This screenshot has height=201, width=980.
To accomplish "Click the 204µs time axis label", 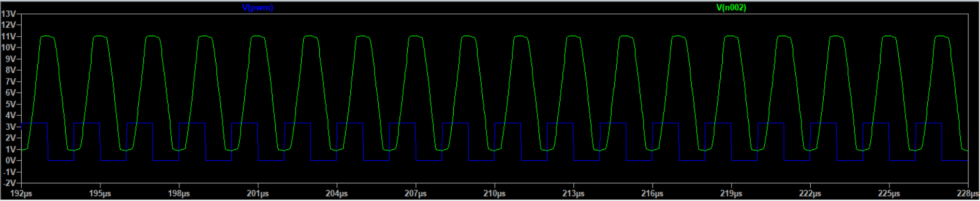I will click(x=337, y=194).
